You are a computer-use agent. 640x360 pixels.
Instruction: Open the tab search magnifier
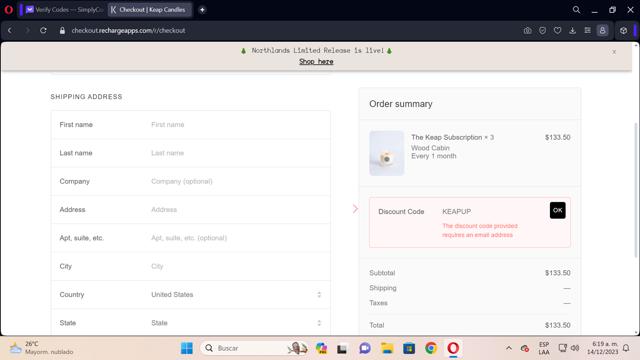click(x=576, y=10)
